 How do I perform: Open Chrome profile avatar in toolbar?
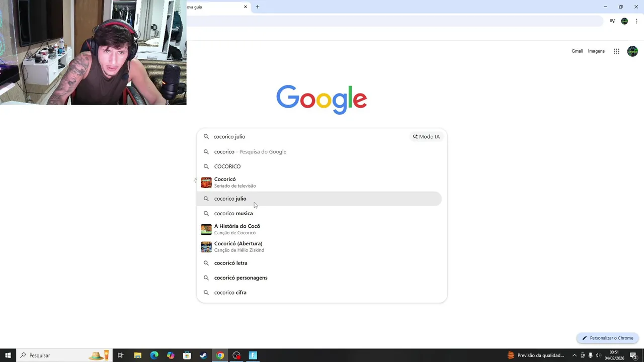click(624, 21)
